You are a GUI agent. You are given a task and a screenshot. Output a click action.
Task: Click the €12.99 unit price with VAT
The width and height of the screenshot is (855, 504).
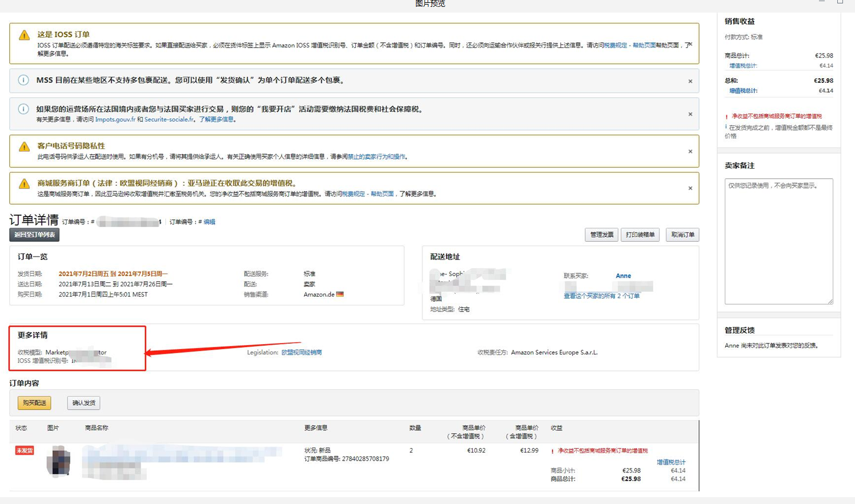point(529,451)
